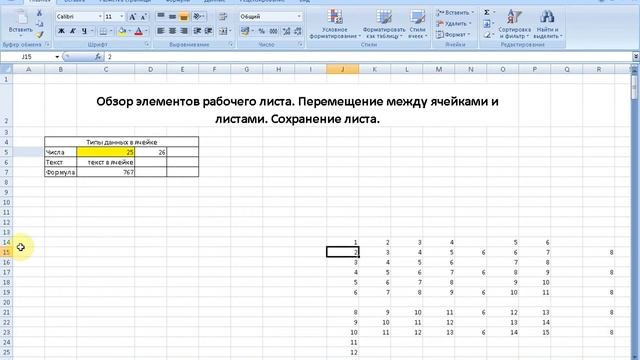640x360 pixels.
Task: Click the Wrap Text icon
Action: click(223, 16)
